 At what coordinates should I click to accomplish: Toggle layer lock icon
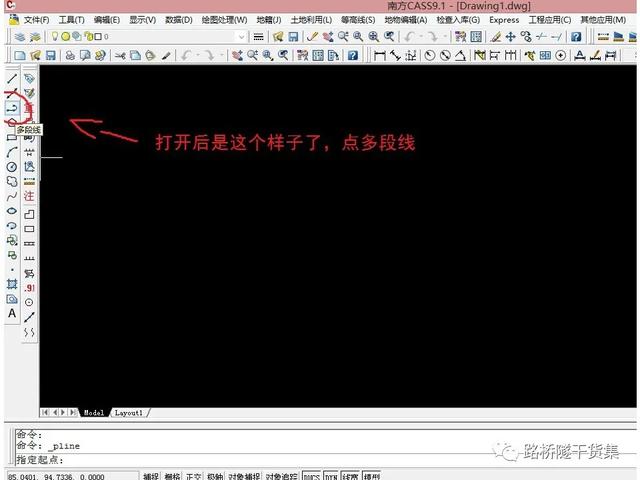[x=87, y=36]
